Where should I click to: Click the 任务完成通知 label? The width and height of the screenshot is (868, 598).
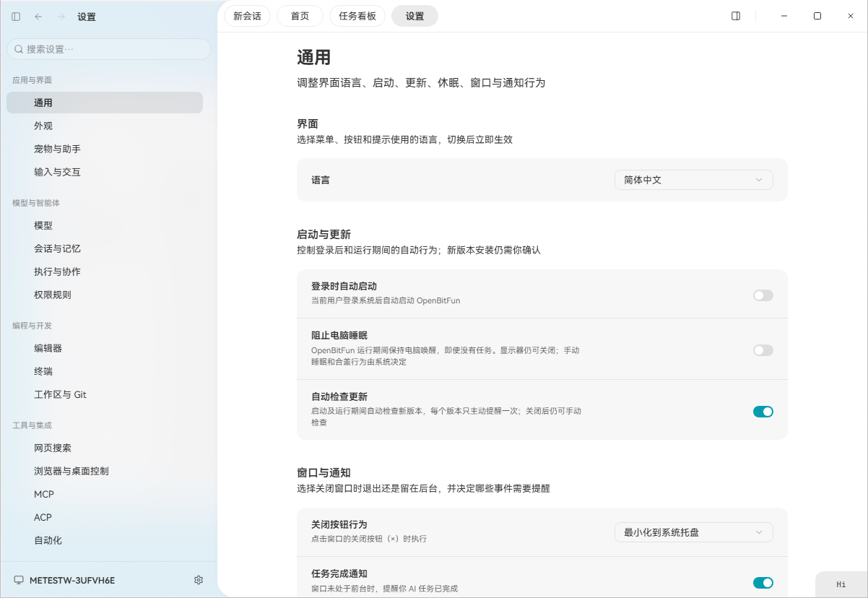[x=339, y=573]
